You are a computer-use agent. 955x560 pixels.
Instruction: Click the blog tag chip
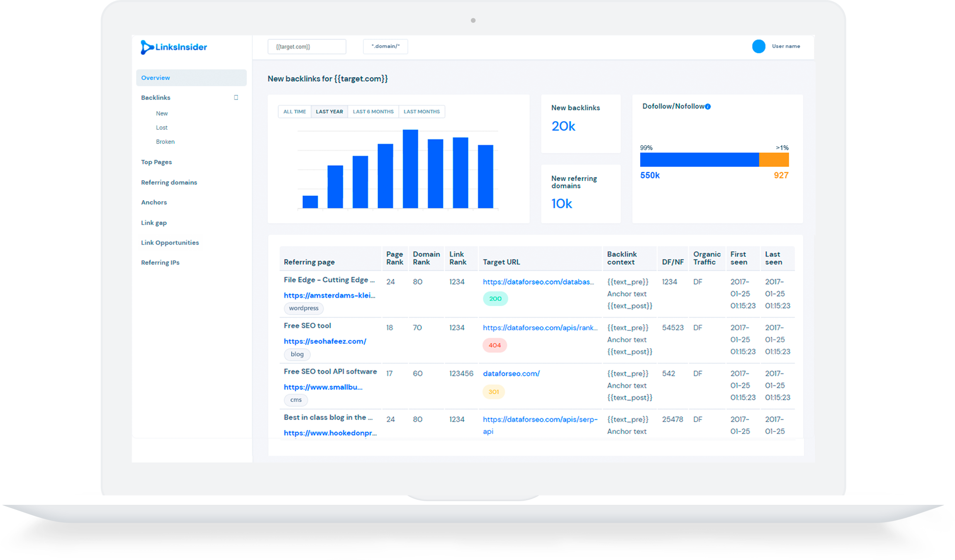[297, 354]
